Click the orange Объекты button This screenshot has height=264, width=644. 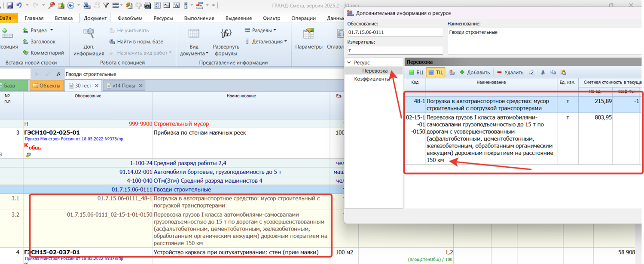46,86
